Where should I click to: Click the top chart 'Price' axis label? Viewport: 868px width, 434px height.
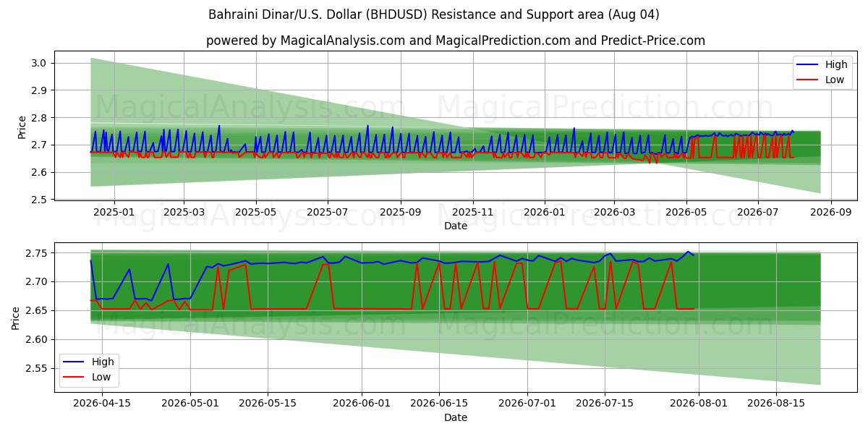click(22, 127)
